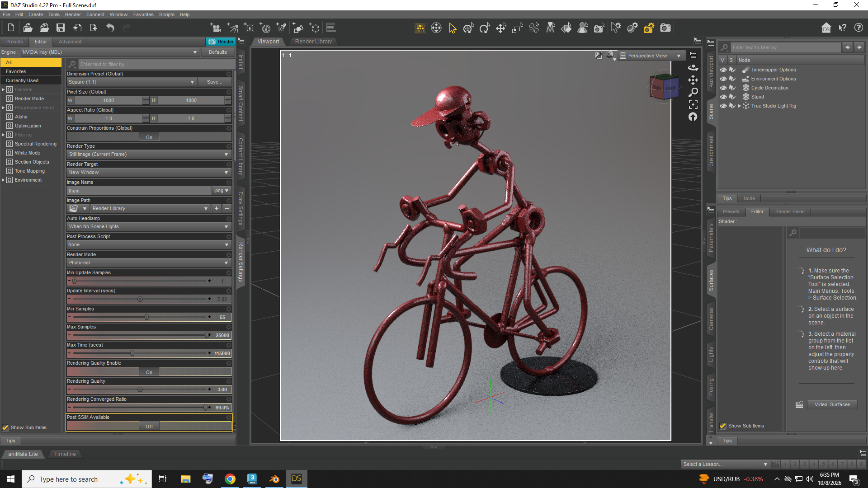Select the Node Selection arrow tool

[452, 28]
